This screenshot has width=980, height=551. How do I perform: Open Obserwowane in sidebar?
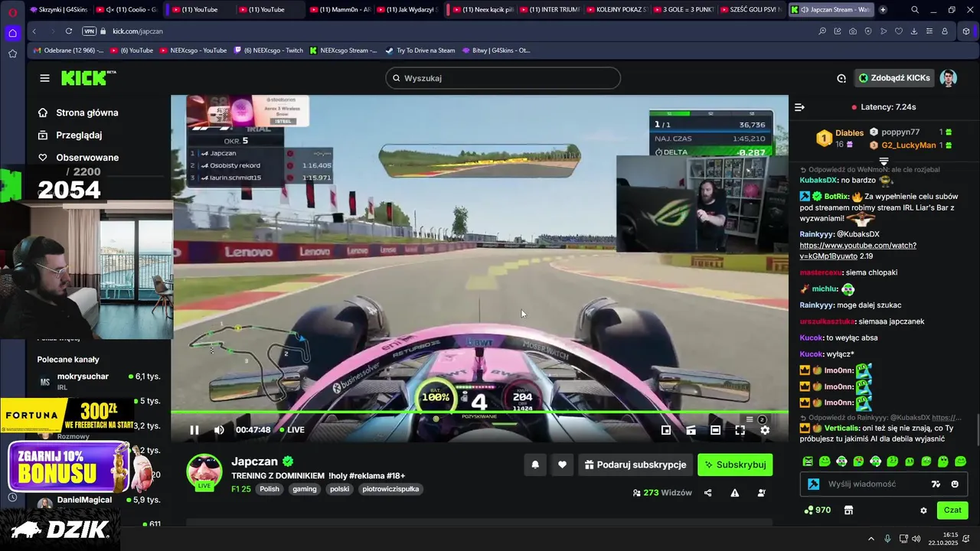pos(78,158)
